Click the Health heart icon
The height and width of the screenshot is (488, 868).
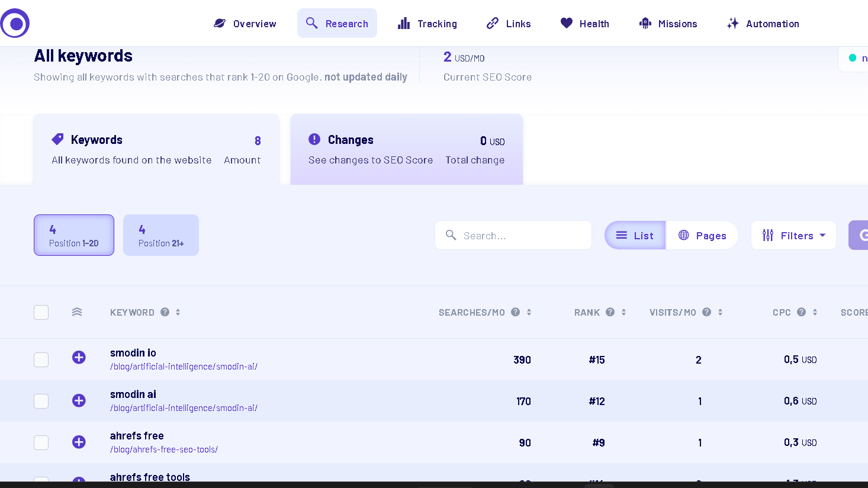point(567,23)
